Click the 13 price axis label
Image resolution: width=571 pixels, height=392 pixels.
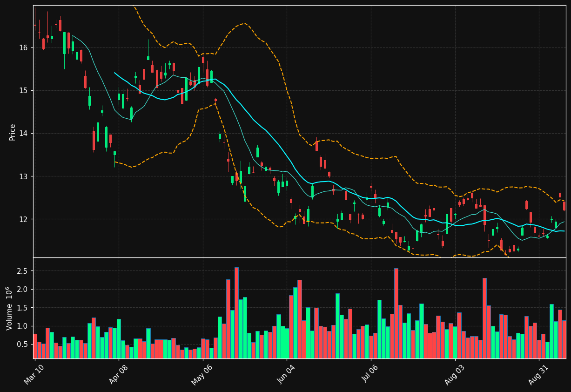tap(23, 176)
